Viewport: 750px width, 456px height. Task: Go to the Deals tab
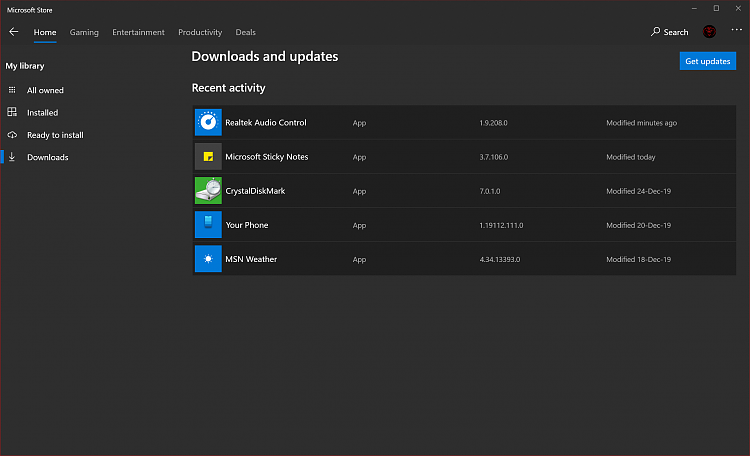(x=245, y=32)
